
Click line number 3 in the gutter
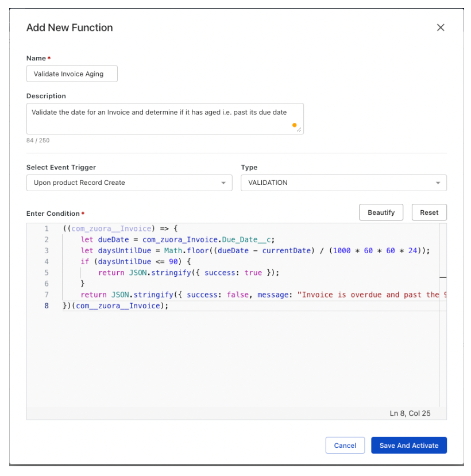point(47,250)
